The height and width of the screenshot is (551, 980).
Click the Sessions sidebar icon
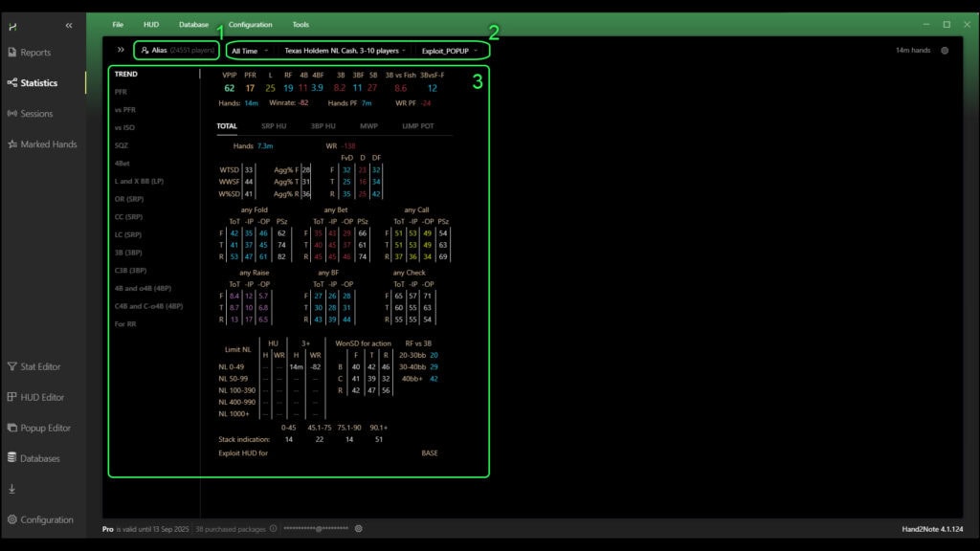click(x=11, y=114)
